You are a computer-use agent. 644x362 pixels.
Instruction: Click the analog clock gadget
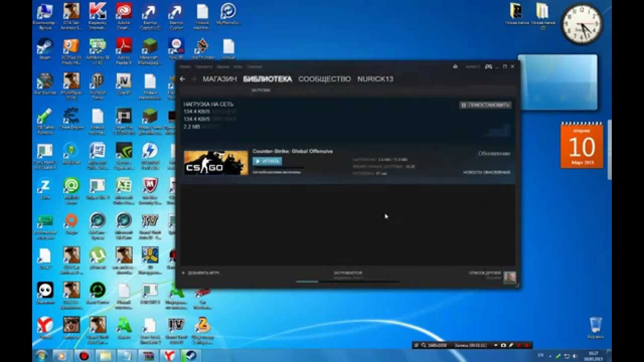pos(582,24)
